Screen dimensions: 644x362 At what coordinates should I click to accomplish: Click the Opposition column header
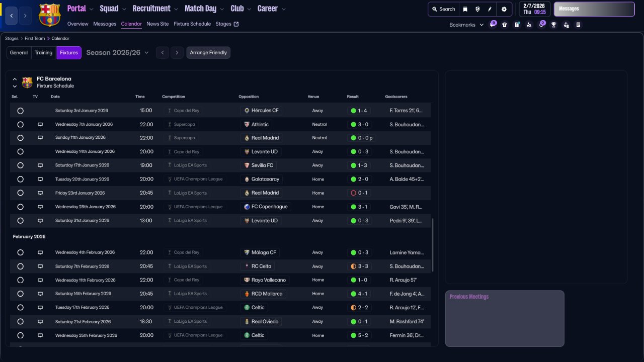(x=249, y=97)
